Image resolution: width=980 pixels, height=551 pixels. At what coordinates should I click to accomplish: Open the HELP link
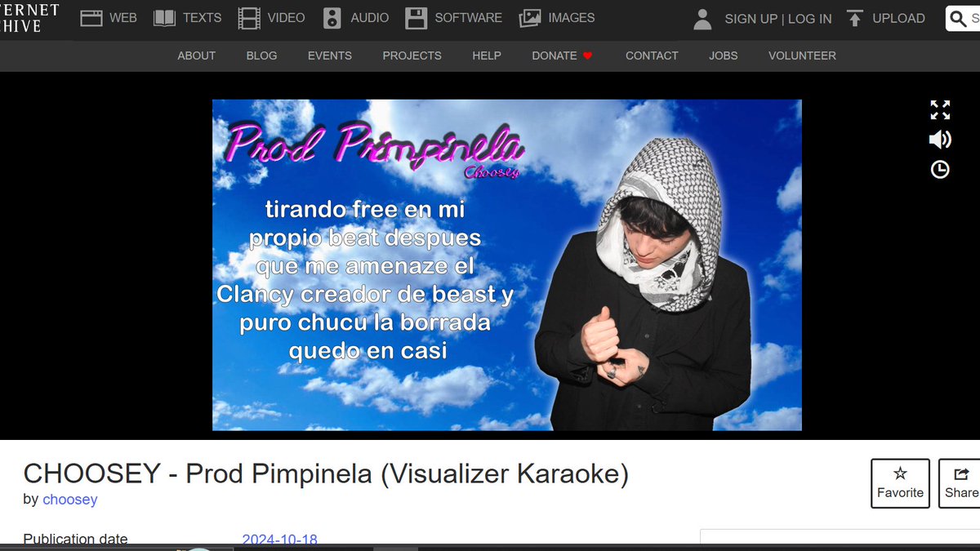(487, 56)
